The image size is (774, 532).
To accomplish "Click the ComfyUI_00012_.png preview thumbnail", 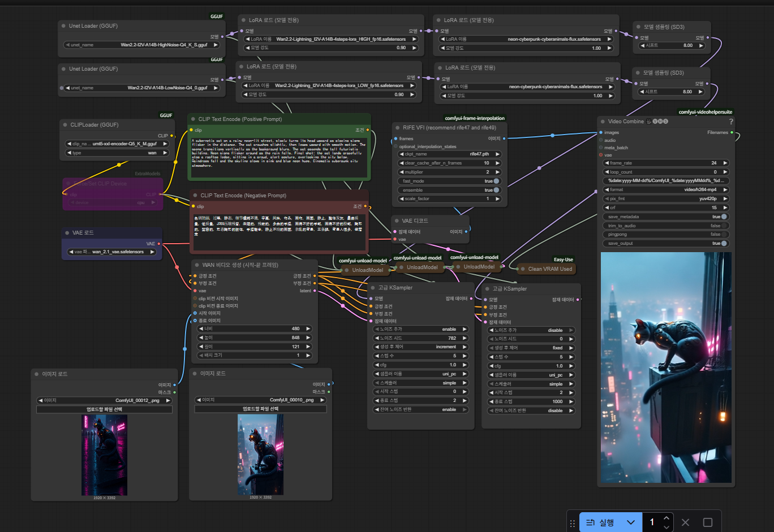I will click(104, 455).
